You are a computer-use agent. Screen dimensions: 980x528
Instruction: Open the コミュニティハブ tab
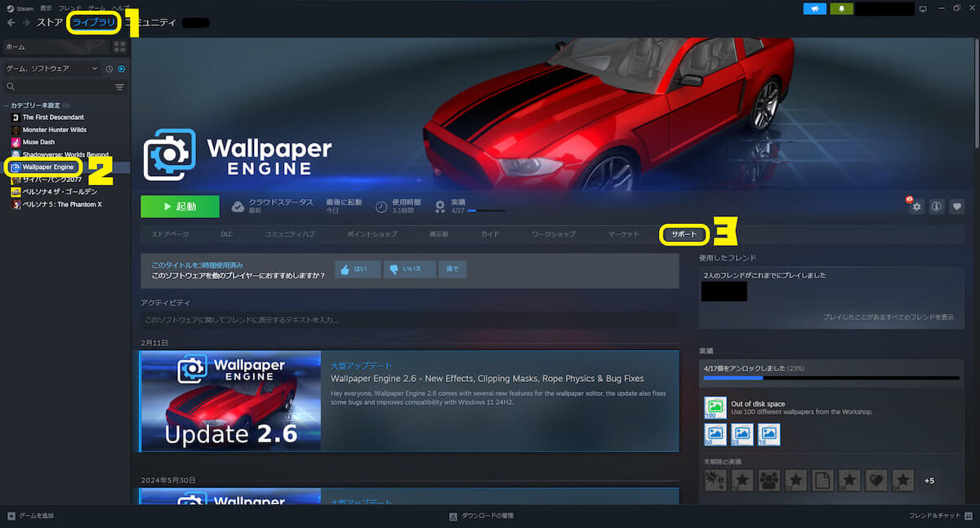pos(289,234)
